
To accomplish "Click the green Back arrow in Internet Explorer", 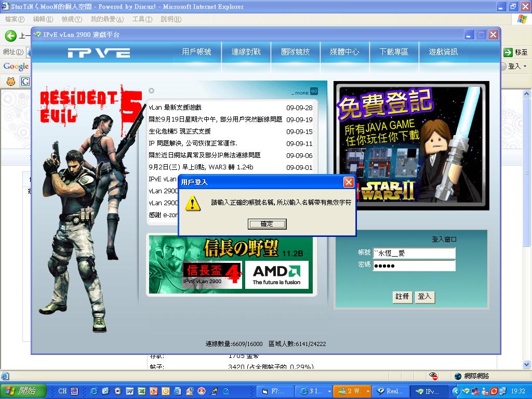I will 10,36.
